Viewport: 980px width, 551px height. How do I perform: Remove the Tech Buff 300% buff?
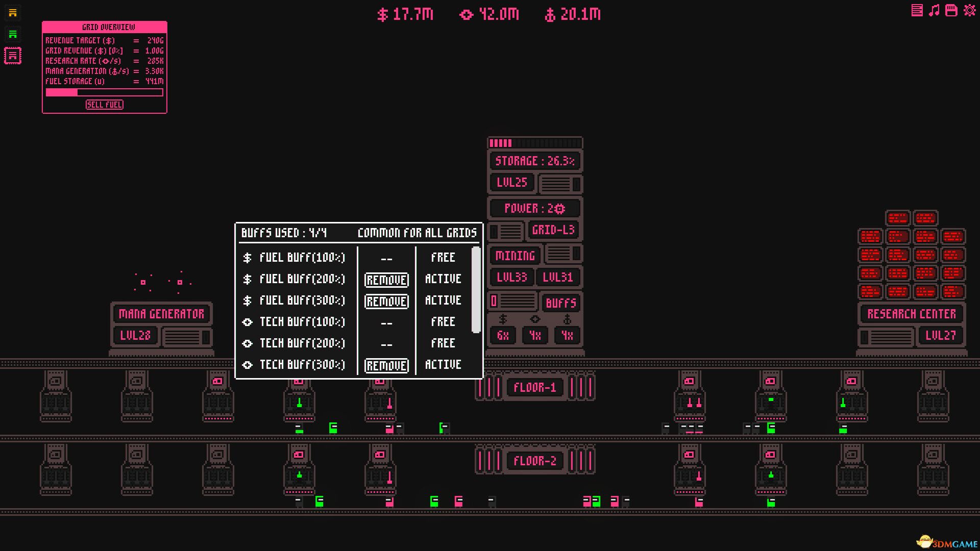click(386, 365)
